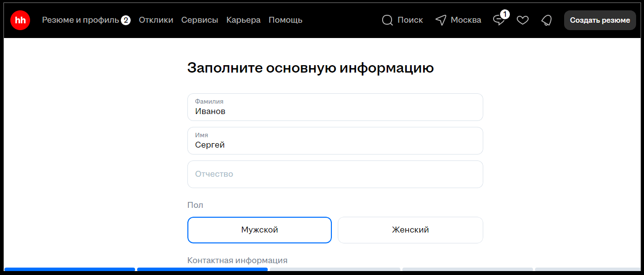Viewport: 644px width, 275px height.
Task: Select the Мужской gender option
Action: coord(259,230)
